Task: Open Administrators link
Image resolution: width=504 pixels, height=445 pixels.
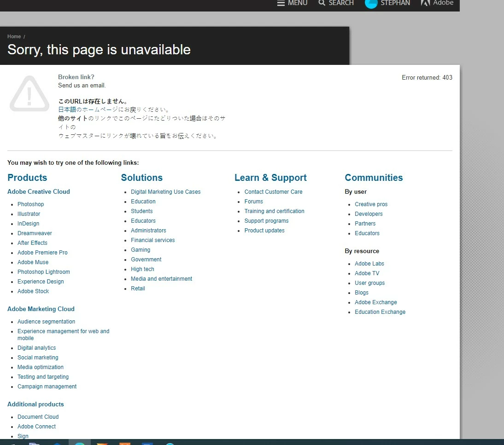Action: (x=148, y=230)
